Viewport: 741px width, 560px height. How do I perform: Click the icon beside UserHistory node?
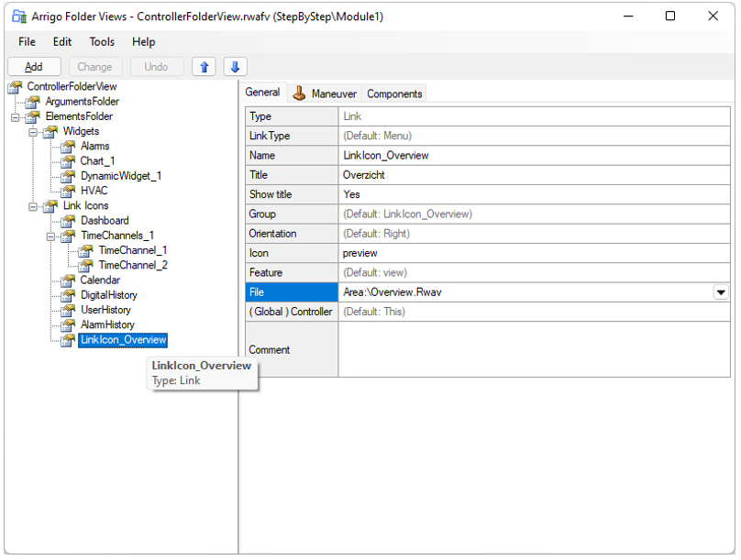(68, 310)
